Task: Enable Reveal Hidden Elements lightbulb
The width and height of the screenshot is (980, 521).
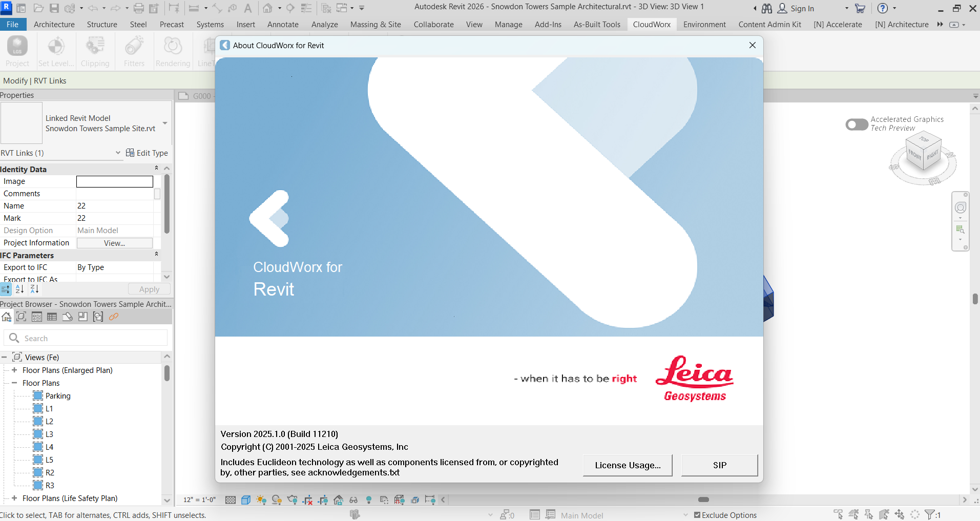Action: pos(368,499)
